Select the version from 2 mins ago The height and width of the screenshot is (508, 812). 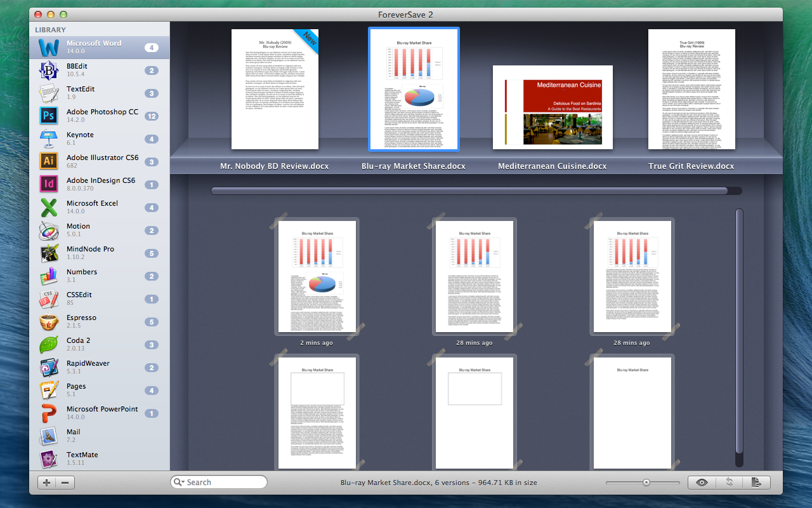pos(317,276)
